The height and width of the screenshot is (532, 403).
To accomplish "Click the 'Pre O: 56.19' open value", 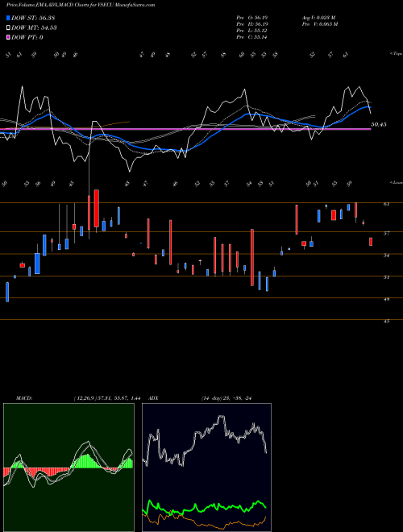I will point(252,17).
